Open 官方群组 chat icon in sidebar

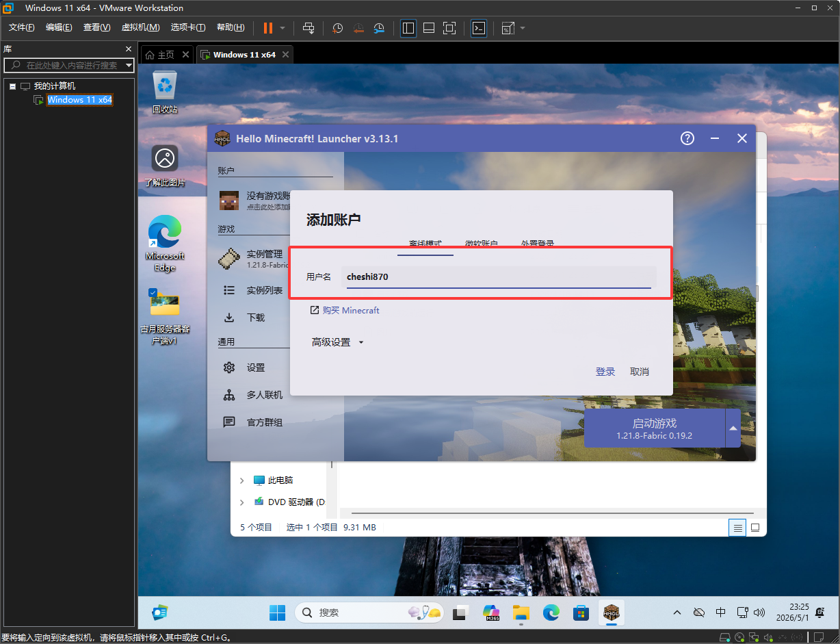(x=229, y=422)
